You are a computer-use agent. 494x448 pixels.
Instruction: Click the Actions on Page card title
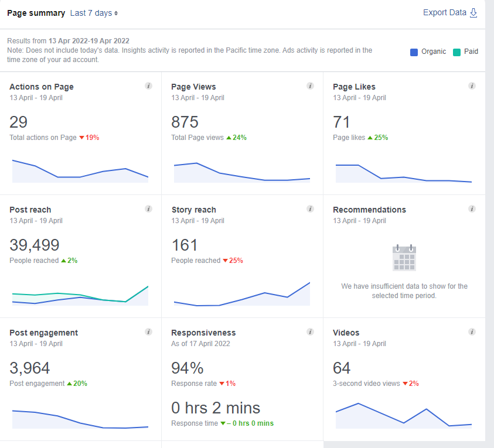(x=42, y=87)
